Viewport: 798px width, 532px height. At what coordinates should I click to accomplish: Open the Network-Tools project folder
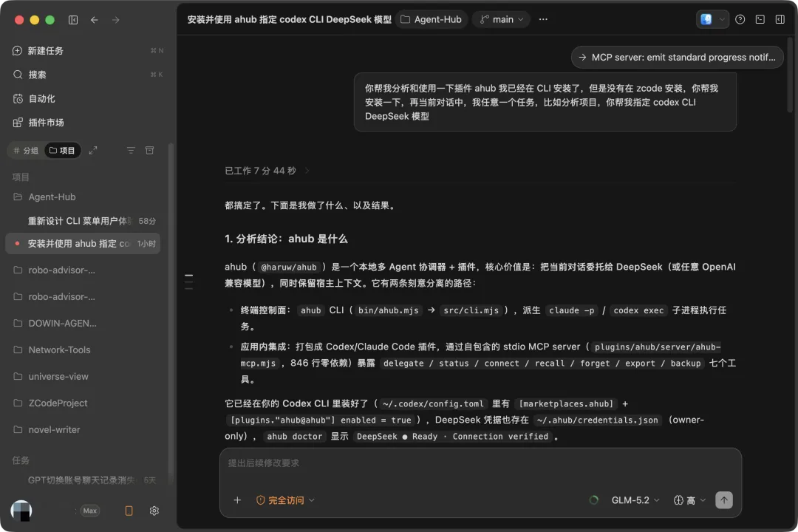click(84, 349)
